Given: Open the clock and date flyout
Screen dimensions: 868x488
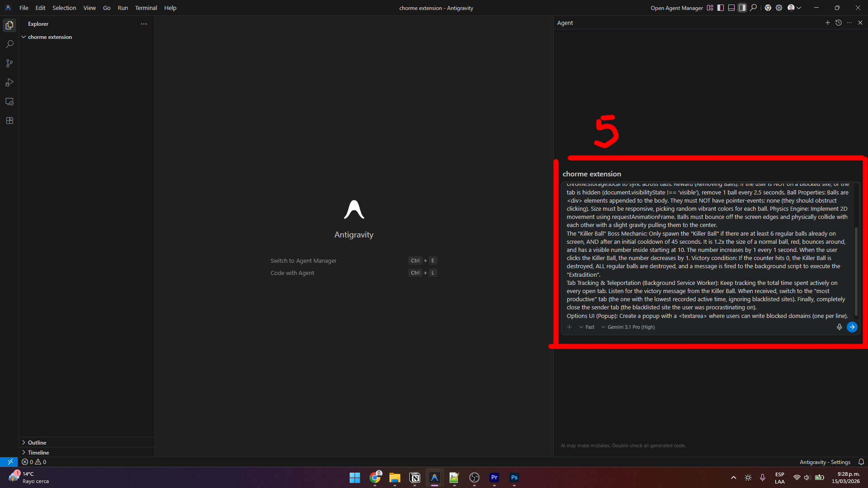Looking at the screenshot, I should [845, 478].
